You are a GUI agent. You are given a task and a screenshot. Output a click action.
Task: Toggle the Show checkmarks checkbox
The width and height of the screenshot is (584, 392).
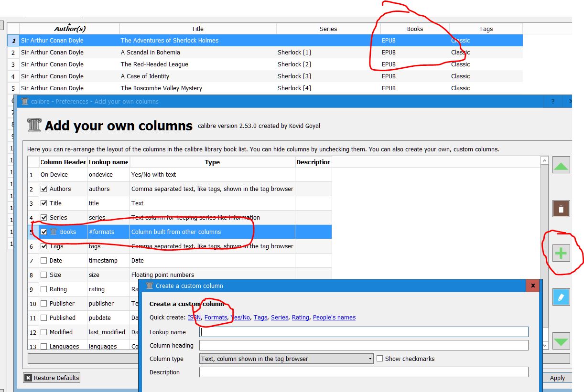[380, 359]
